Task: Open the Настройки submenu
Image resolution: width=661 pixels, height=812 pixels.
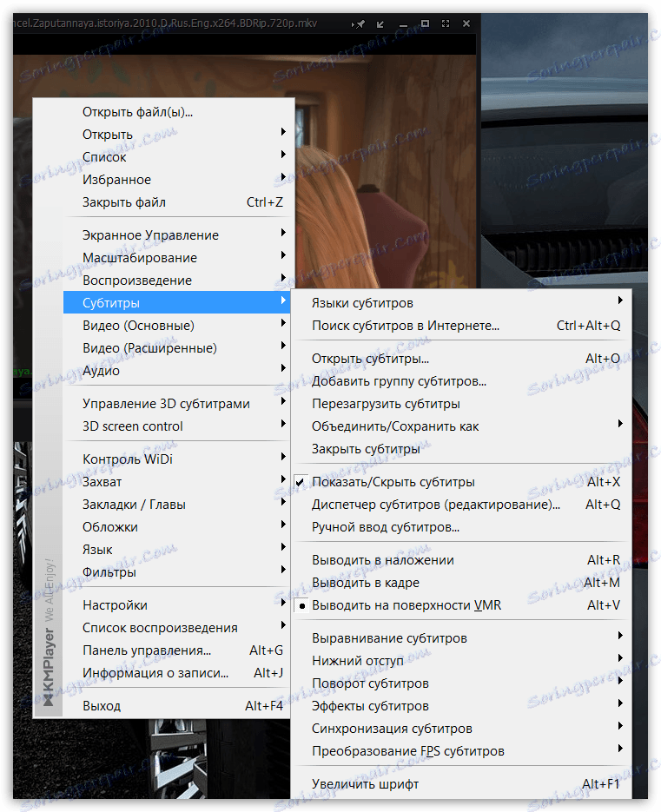Action: pos(178,605)
